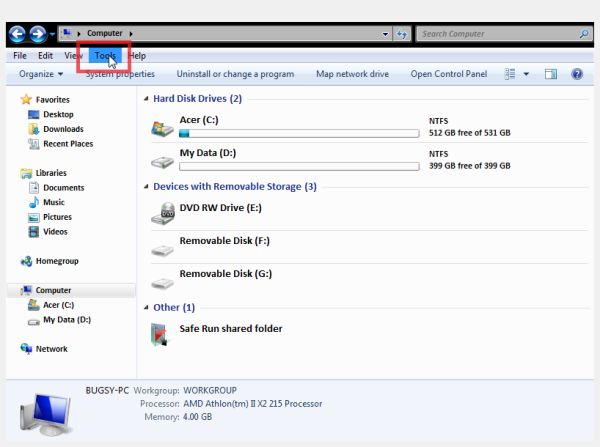This screenshot has width=600, height=447.
Task: Open the Documents library
Action: pyautogui.click(x=64, y=188)
